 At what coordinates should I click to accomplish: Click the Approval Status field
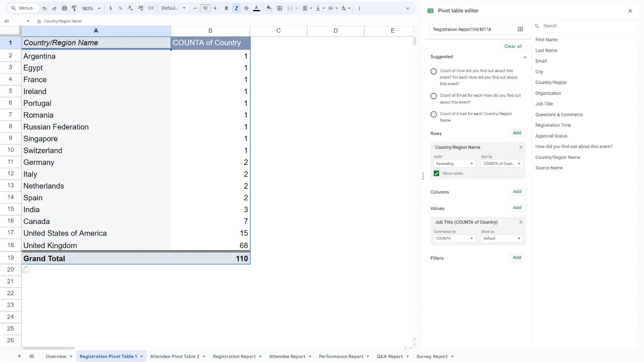tap(551, 136)
